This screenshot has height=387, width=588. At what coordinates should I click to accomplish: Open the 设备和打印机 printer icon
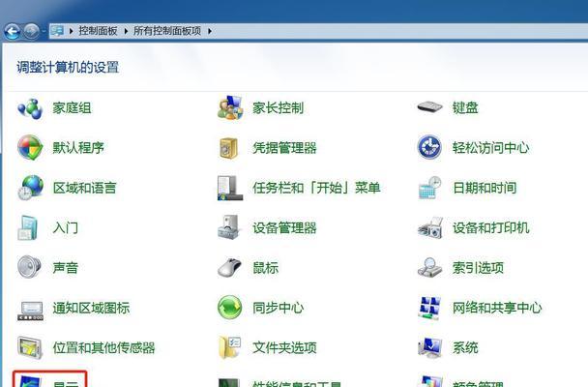point(430,227)
